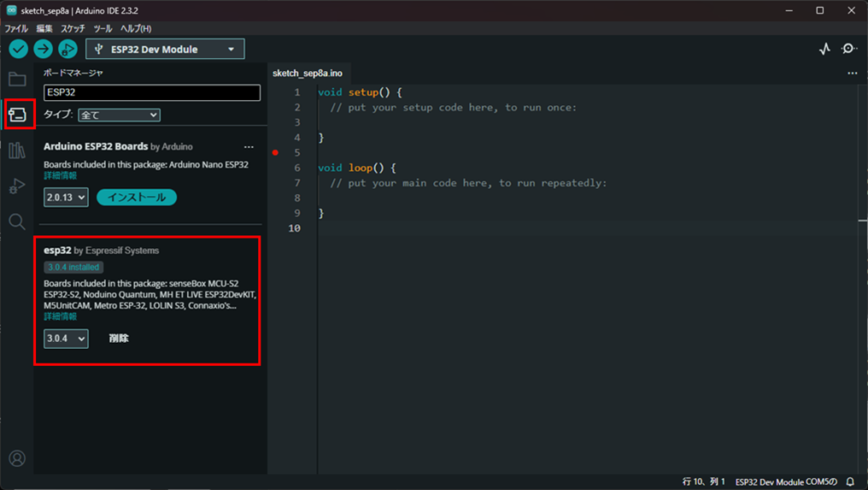Click ESP32 Dev Module COM5 status text
868x490 pixels.
(x=786, y=482)
